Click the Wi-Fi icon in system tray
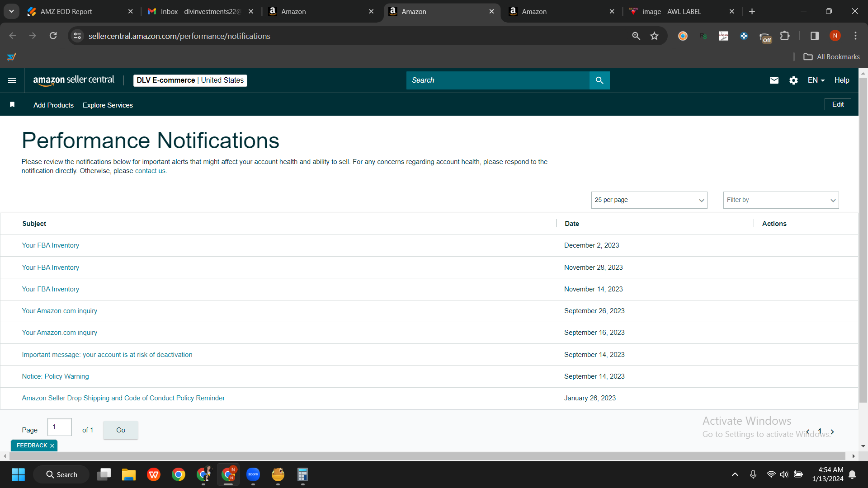The width and height of the screenshot is (868, 488). [x=771, y=474]
